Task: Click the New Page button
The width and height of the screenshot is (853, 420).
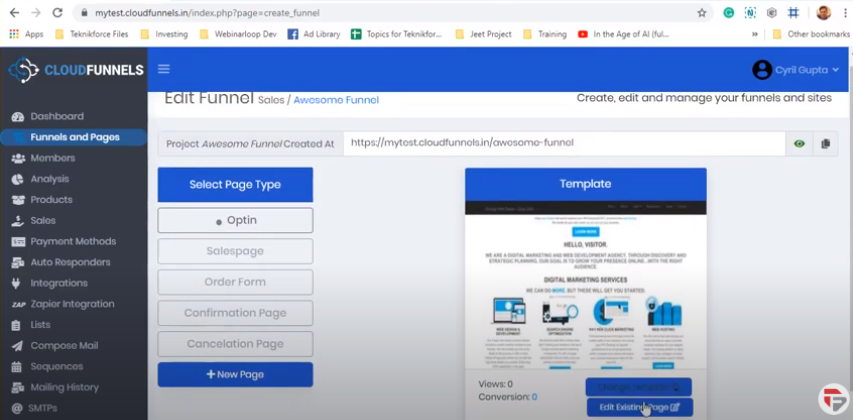Action: [x=235, y=374]
